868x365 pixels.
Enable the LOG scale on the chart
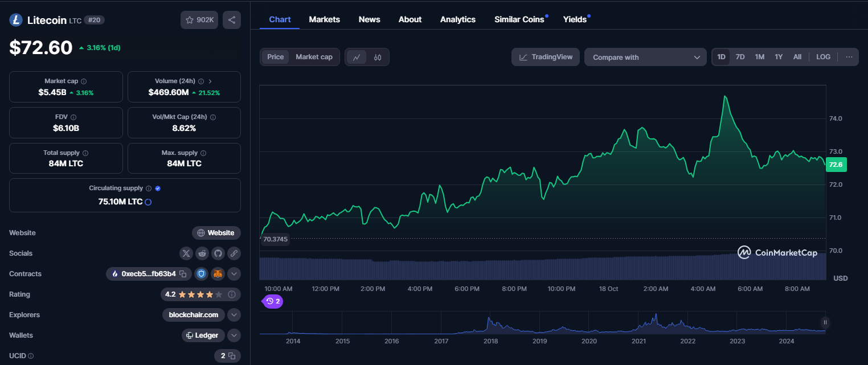point(823,57)
